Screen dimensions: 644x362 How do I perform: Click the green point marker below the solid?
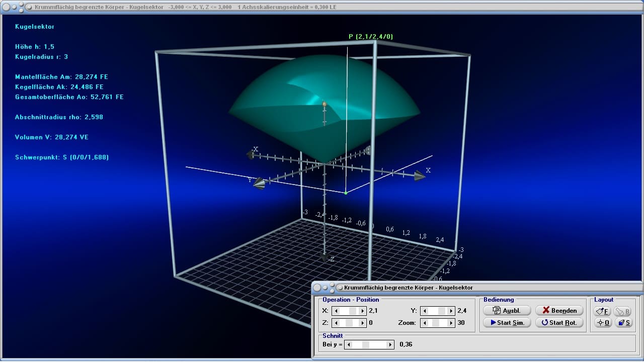click(346, 193)
